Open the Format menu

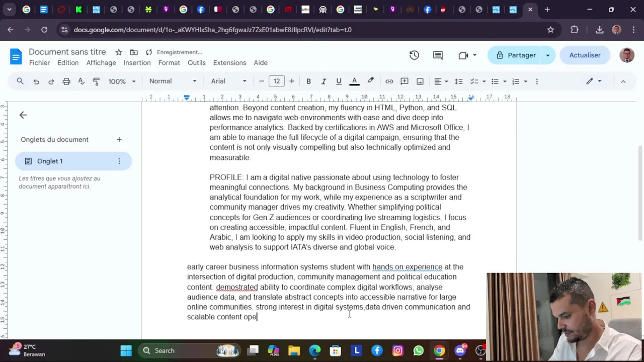click(169, 63)
